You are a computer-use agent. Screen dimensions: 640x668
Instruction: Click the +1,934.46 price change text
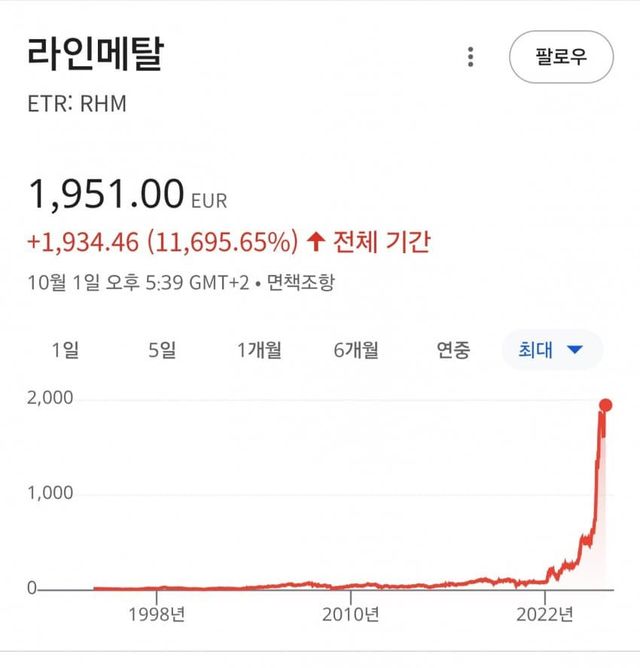point(84,241)
